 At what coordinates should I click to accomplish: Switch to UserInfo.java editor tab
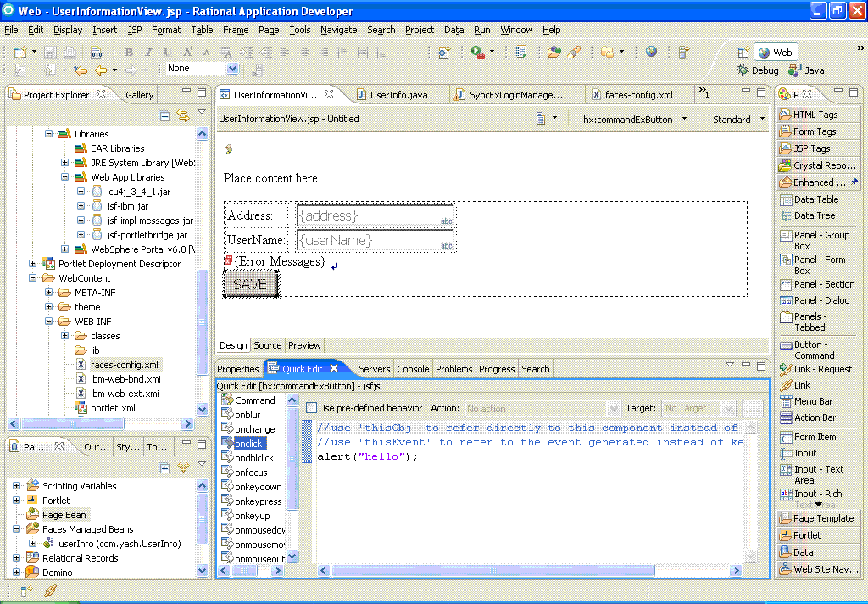point(398,95)
